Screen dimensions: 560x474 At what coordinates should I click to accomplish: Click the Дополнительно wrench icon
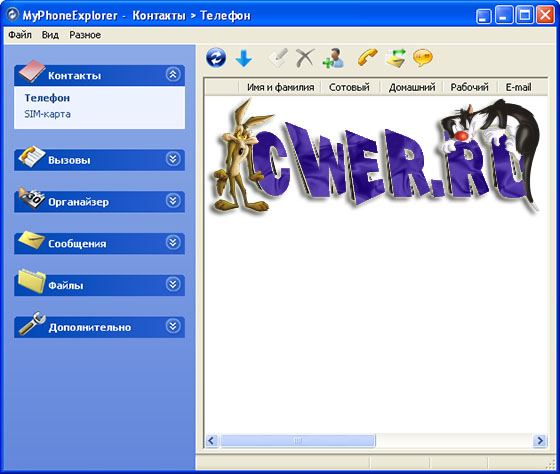32,323
